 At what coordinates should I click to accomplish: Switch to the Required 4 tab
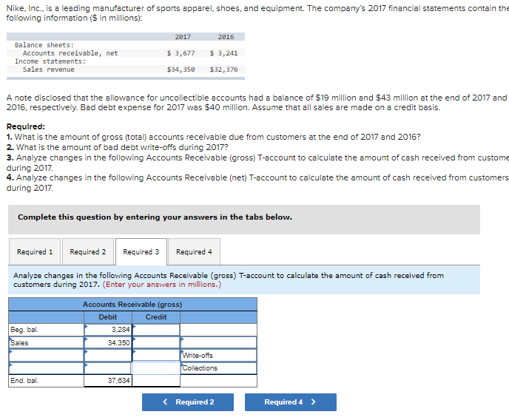pos(194,251)
